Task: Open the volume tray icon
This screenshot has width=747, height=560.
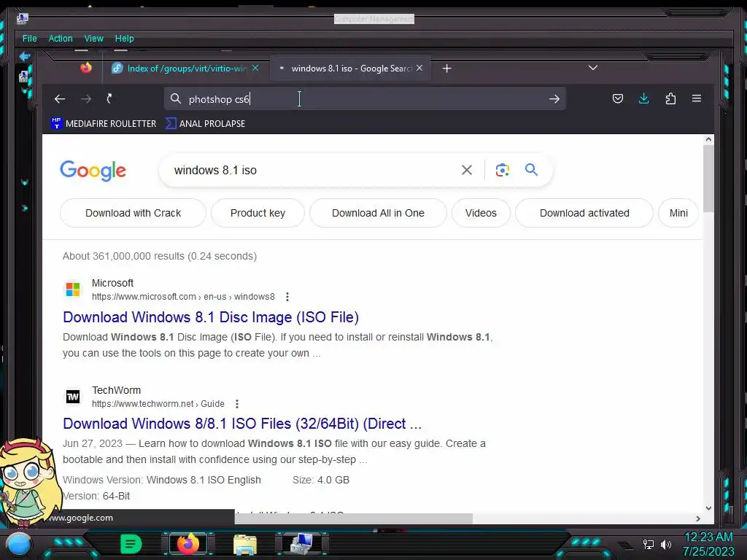Action: tap(666, 544)
